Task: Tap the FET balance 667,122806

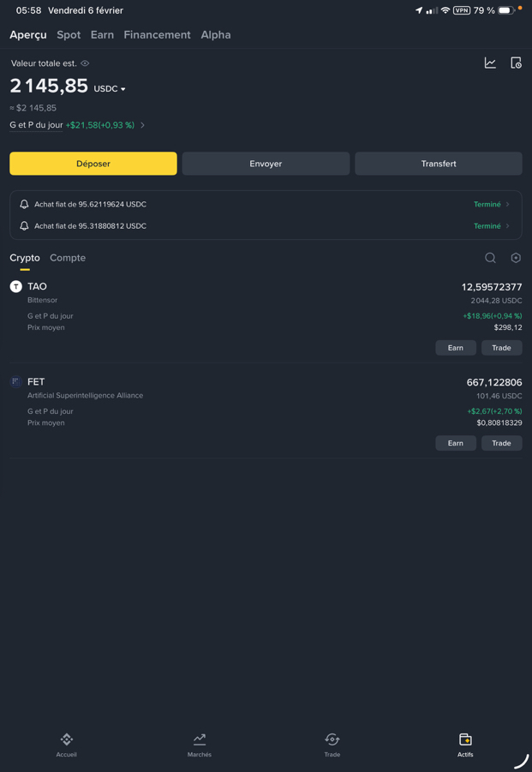Action: click(494, 382)
